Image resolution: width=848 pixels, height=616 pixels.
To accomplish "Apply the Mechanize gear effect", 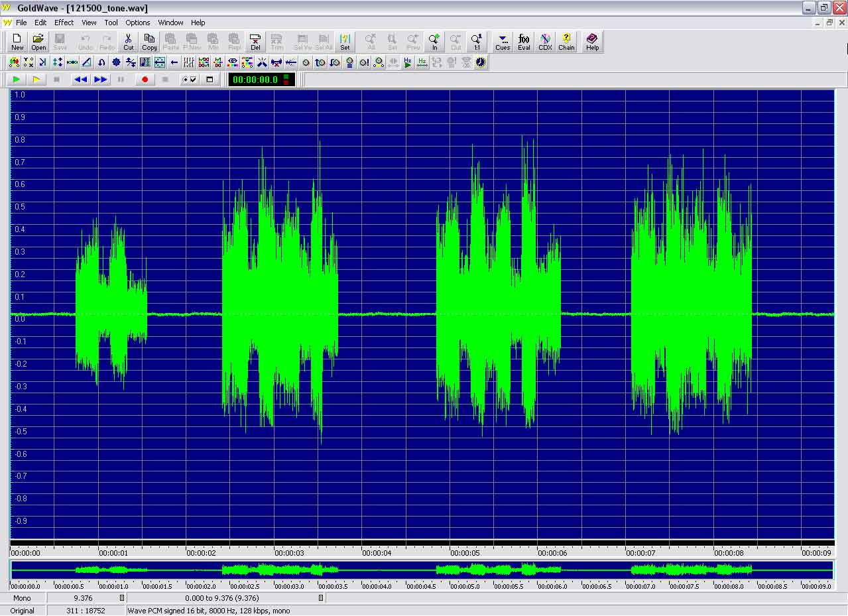I will tap(116, 62).
